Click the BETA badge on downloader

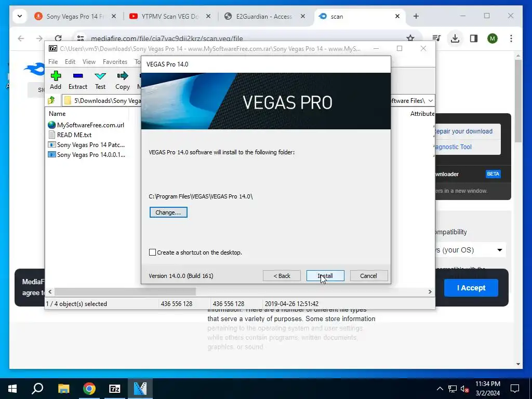[493, 174]
